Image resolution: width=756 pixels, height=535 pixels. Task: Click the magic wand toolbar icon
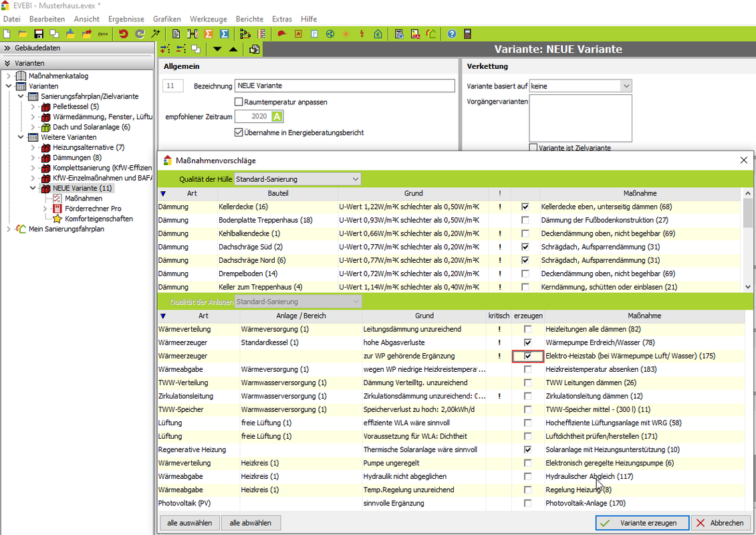pyautogui.click(x=156, y=33)
